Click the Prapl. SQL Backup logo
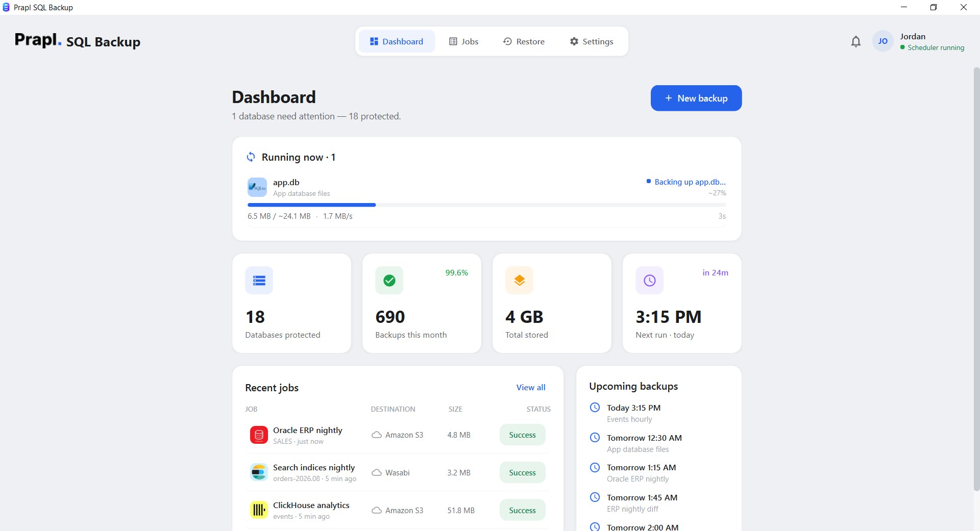 click(x=78, y=41)
